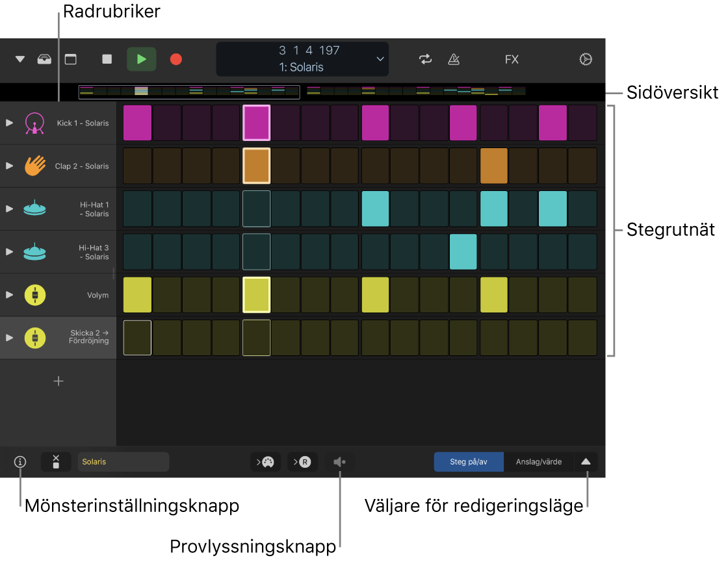The height and width of the screenshot is (562, 728).
Task: Open the settings gear icon
Action: tap(586, 59)
